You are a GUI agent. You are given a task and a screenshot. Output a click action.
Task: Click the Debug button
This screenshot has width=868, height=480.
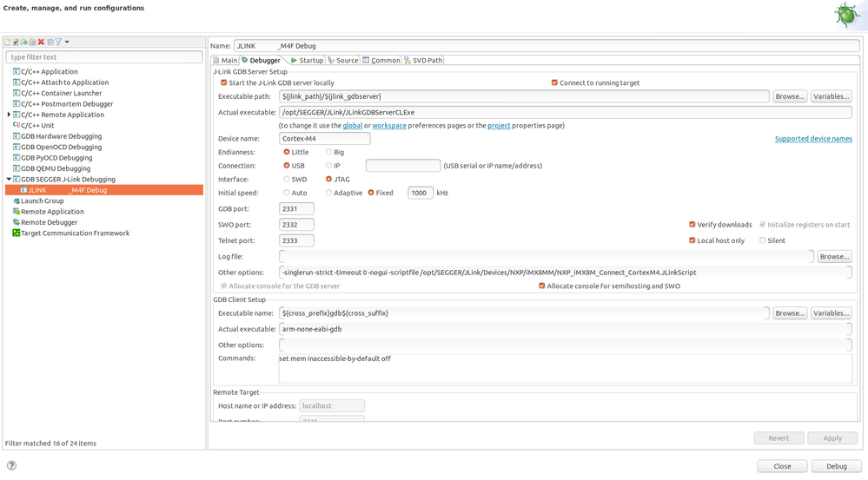(x=837, y=466)
